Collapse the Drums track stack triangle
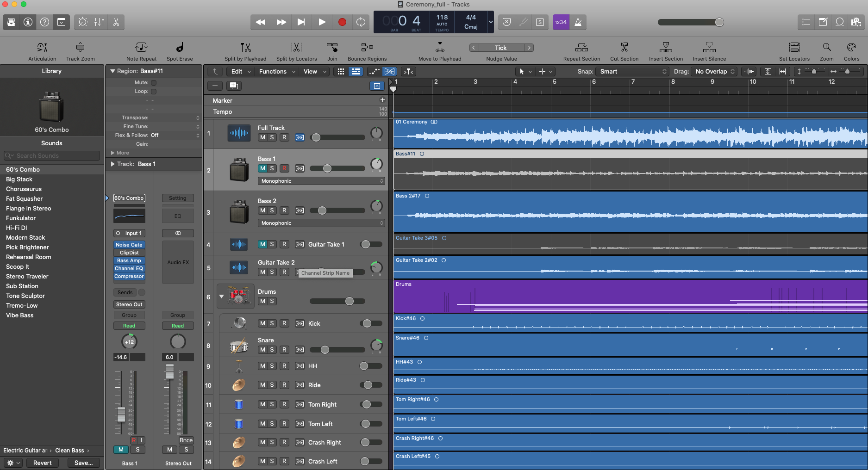Image resolution: width=868 pixels, height=470 pixels. [x=221, y=297]
